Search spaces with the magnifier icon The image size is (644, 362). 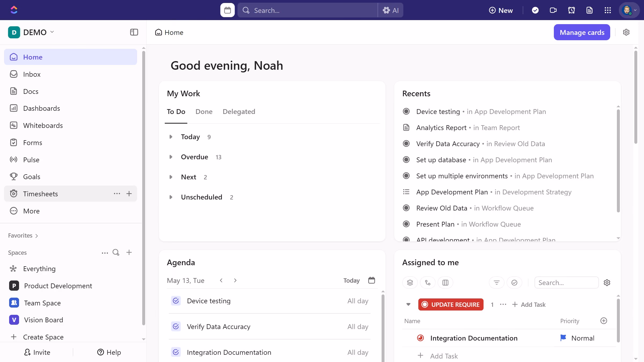pos(116,253)
